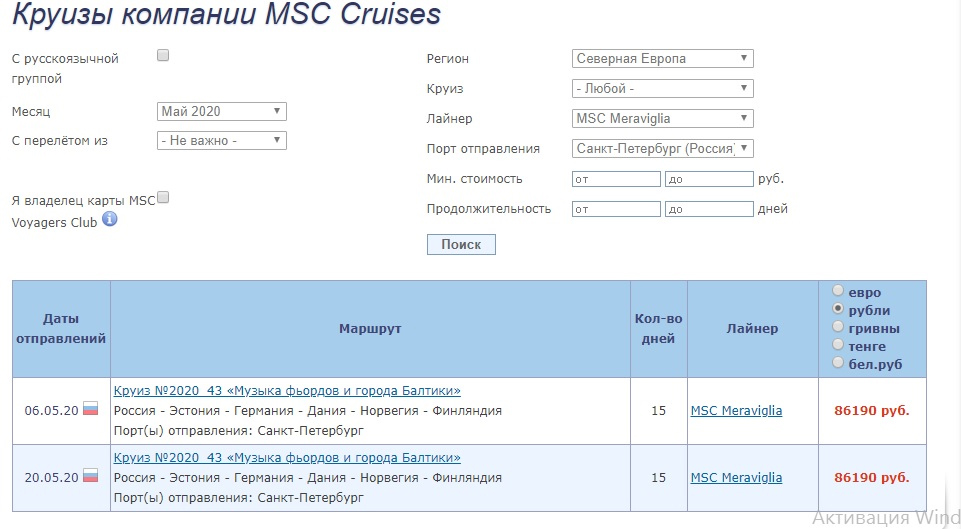Click the duration 'до' input field

click(708, 210)
